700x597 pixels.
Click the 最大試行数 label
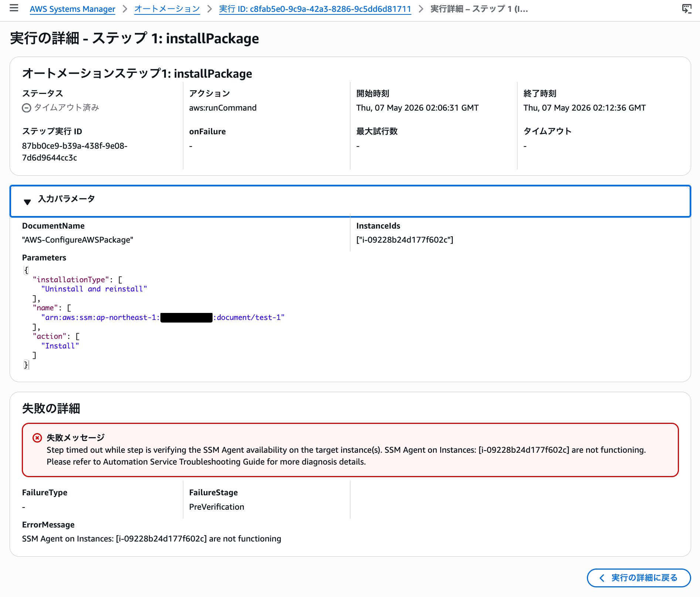[x=377, y=131]
